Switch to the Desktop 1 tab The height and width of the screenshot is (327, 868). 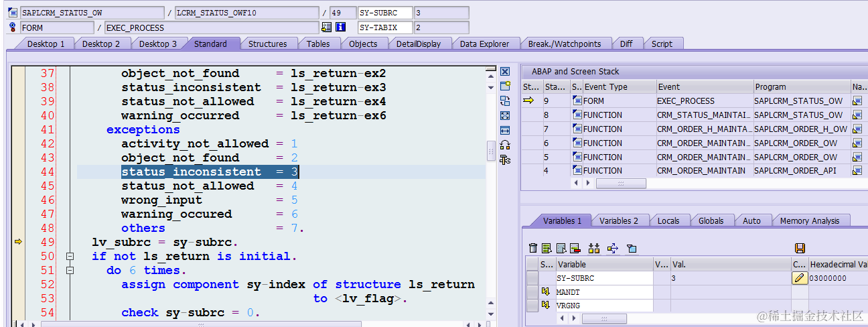coord(46,44)
